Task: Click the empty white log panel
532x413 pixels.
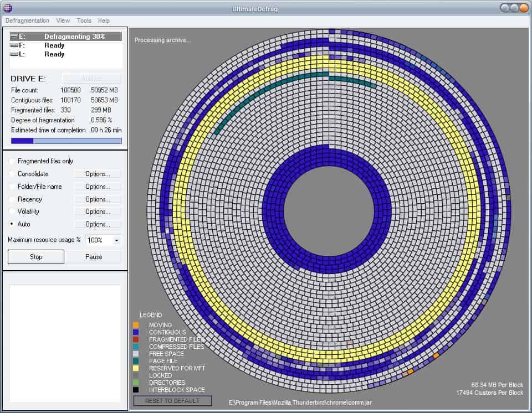Action: (64, 343)
